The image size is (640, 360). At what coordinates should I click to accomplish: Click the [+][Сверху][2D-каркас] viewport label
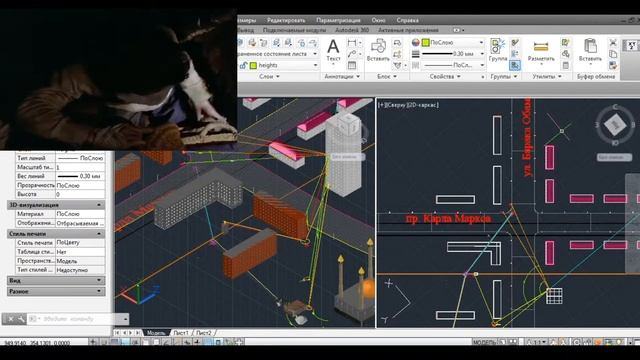(x=408, y=105)
